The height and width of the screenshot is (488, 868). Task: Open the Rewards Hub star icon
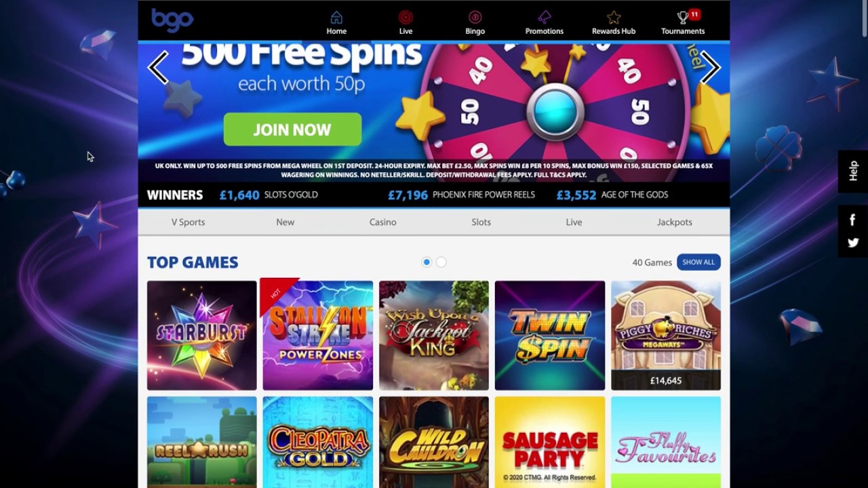[x=614, y=18]
